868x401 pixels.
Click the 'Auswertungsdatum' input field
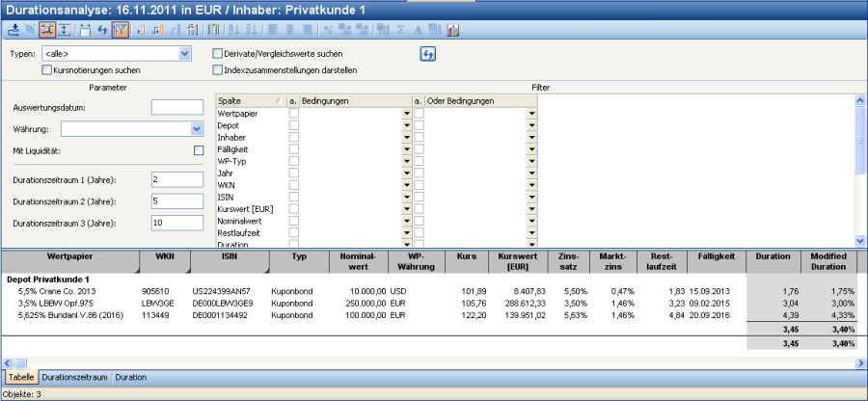coord(176,107)
